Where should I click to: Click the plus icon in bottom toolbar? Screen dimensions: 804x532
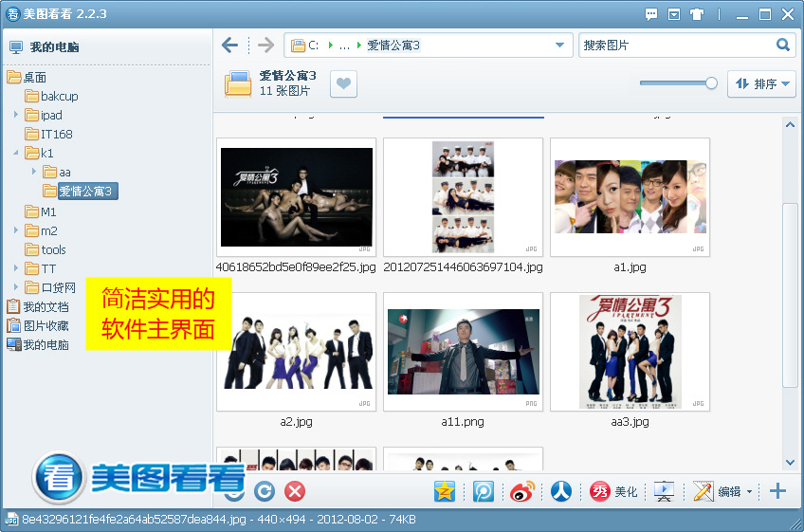pyautogui.click(x=777, y=491)
